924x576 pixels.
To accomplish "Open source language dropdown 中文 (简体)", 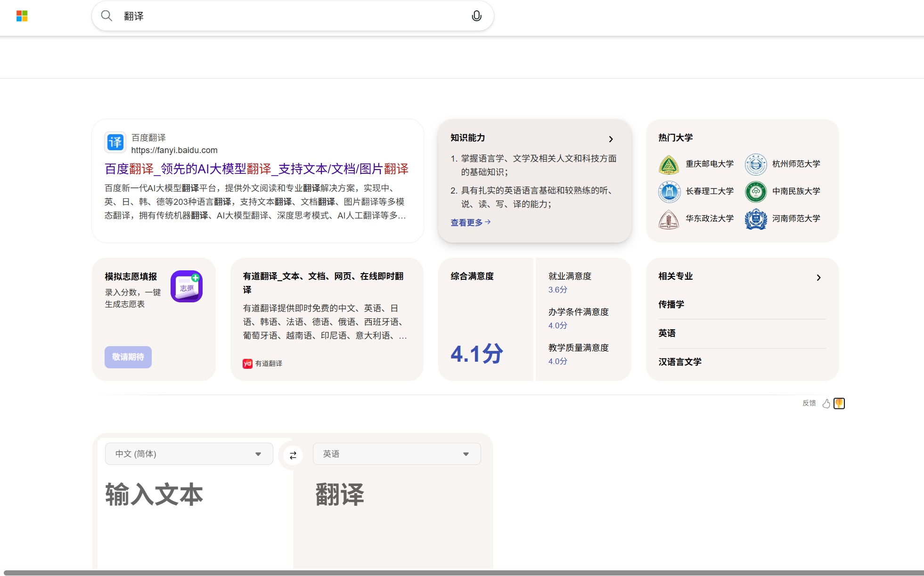I will (189, 454).
